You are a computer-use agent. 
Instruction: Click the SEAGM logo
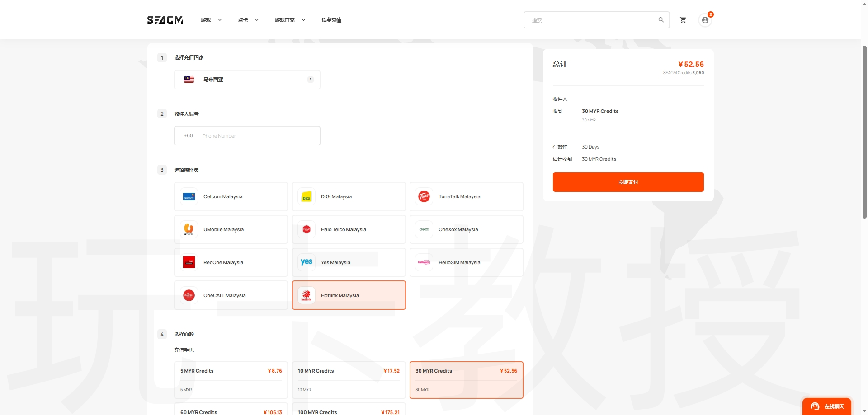point(164,19)
